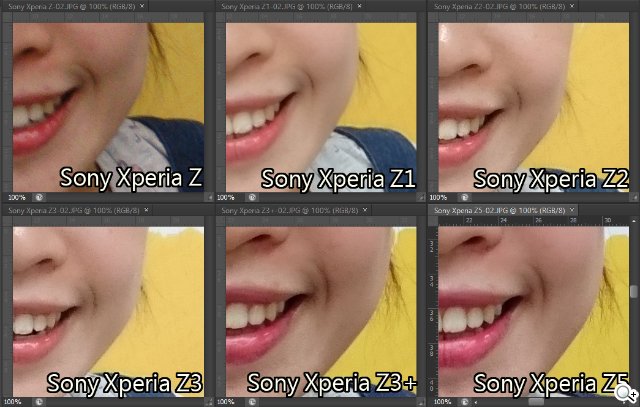Viewport: 640px width, 407px height.
Task: Click the horizontal ruler of Xperia Z5 window
Action: tap(533, 221)
